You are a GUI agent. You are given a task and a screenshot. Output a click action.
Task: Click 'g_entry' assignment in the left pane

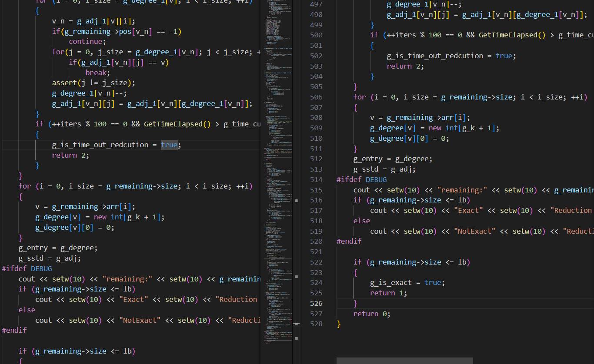tap(33, 248)
